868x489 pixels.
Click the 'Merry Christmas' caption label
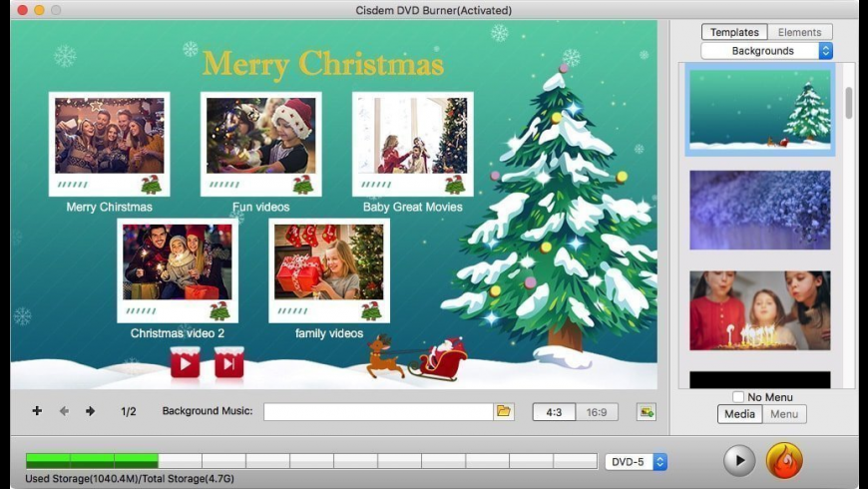click(109, 208)
